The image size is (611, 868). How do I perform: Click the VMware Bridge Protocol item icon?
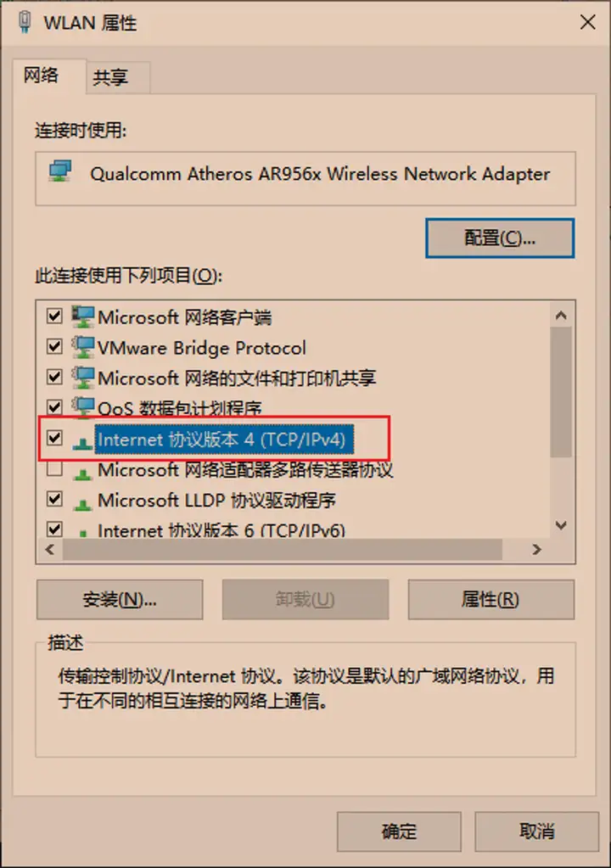(83, 347)
